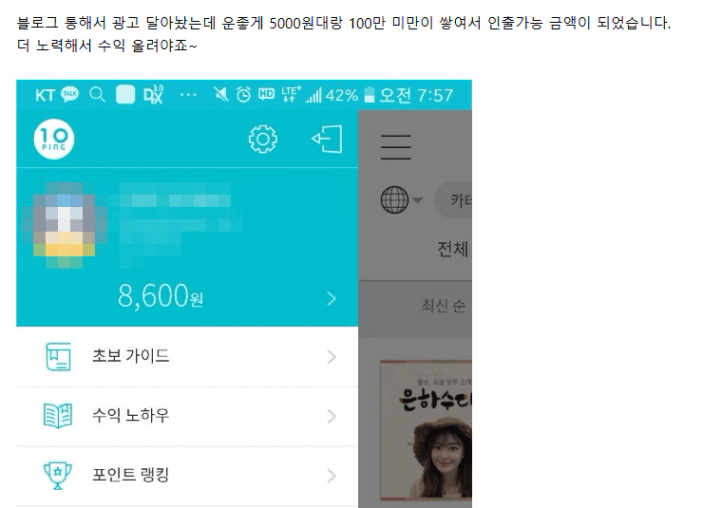This screenshot has width=721, height=508.
Task: Click the globe language icon
Action: click(x=394, y=200)
